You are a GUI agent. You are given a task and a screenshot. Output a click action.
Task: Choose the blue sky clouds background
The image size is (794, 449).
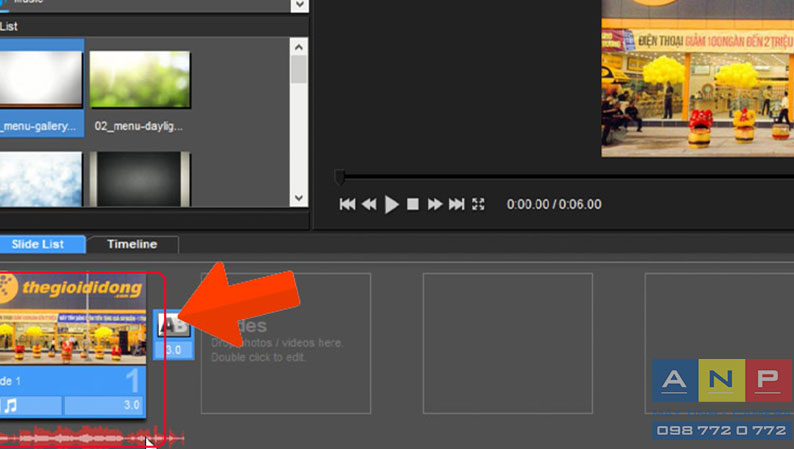click(41, 179)
